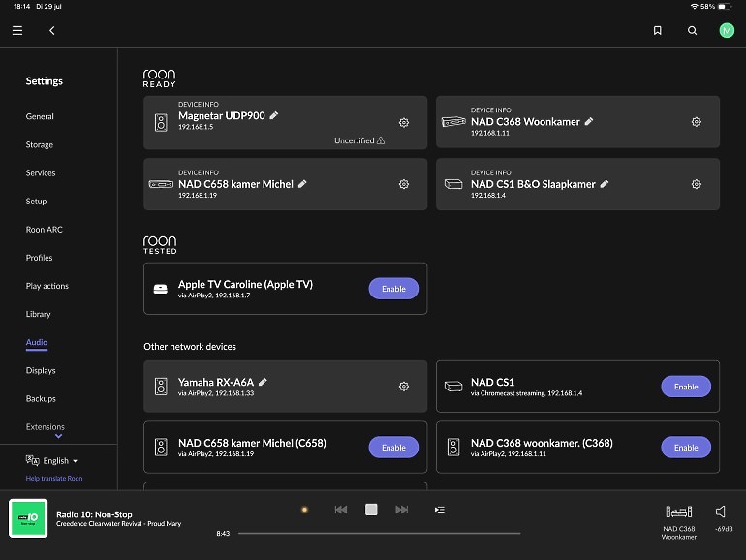
Task: Enable Apple TV Caroline (Apple TV)
Action: pyautogui.click(x=393, y=289)
